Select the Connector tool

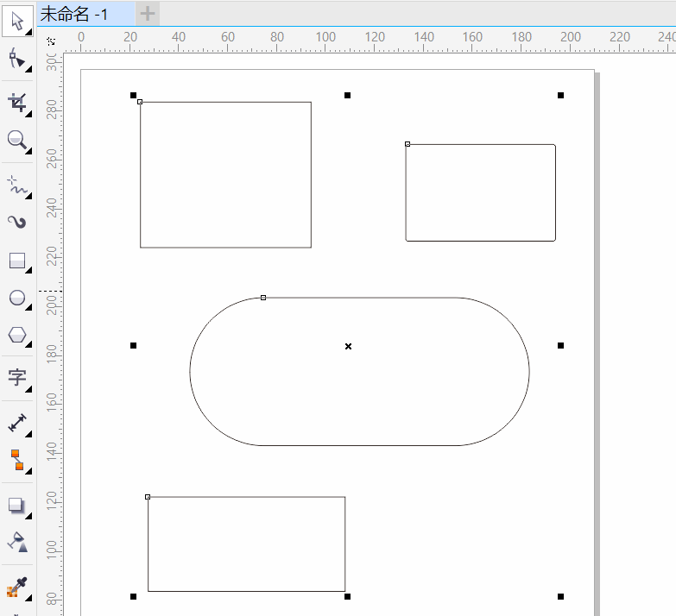pos(16,460)
